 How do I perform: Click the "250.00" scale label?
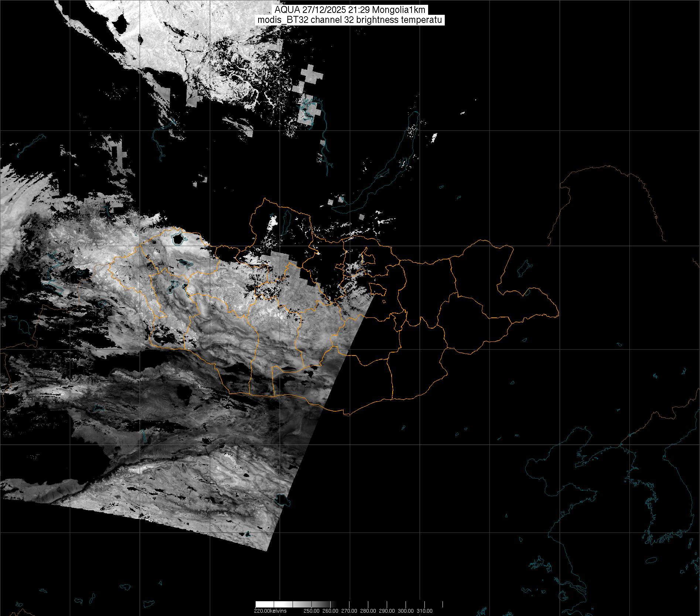click(x=312, y=611)
